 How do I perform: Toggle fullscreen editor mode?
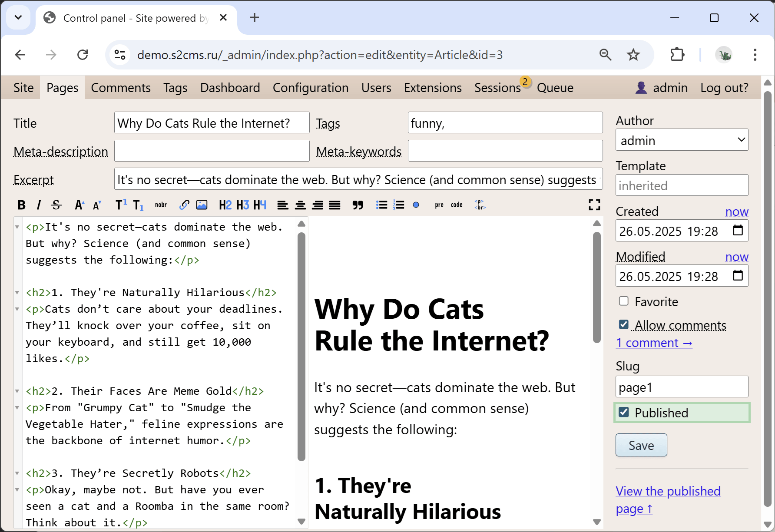pos(594,205)
